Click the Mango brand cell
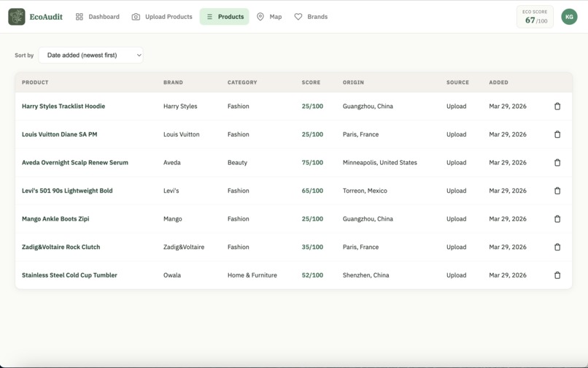 (172, 219)
